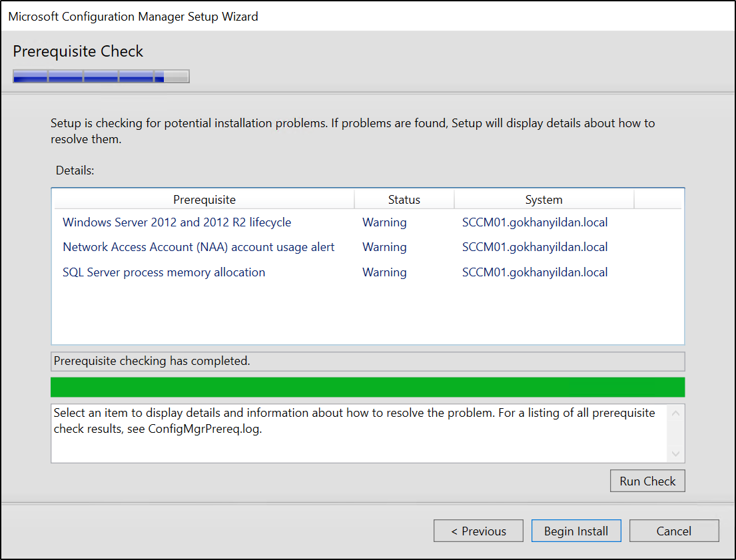Screen dimensions: 736x560
Task: Go back with the Previous button
Action: [478, 531]
